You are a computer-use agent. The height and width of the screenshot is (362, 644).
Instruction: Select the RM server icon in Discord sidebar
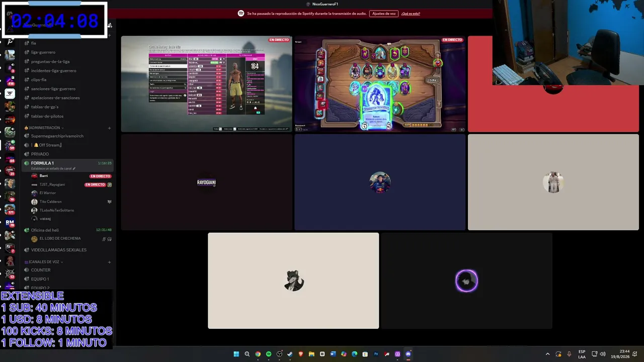pyautogui.click(x=10, y=222)
